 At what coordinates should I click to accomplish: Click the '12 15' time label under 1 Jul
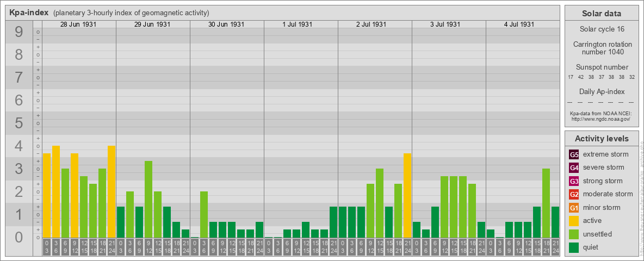click(x=306, y=247)
